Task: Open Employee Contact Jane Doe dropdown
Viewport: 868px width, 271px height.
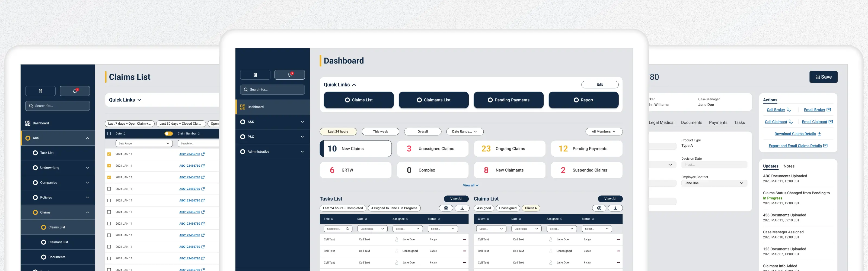Action: coord(714,183)
